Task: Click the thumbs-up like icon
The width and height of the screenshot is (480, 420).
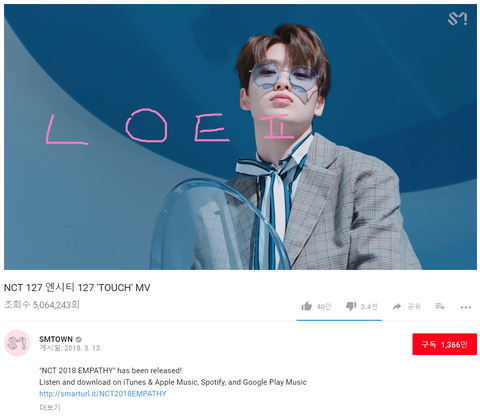Action: pos(306,306)
